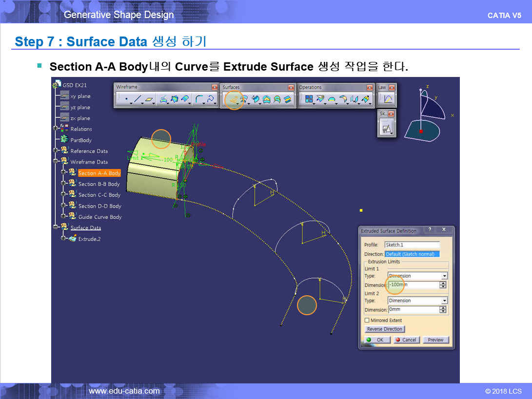
Task: Expand the Section B-B Body node
Action: pyautogui.click(x=63, y=184)
